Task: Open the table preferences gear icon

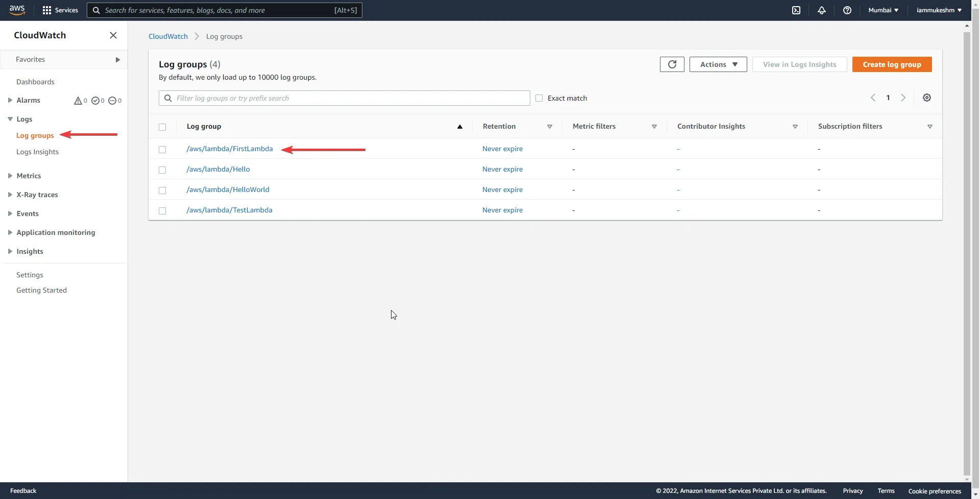Action: [x=927, y=98]
